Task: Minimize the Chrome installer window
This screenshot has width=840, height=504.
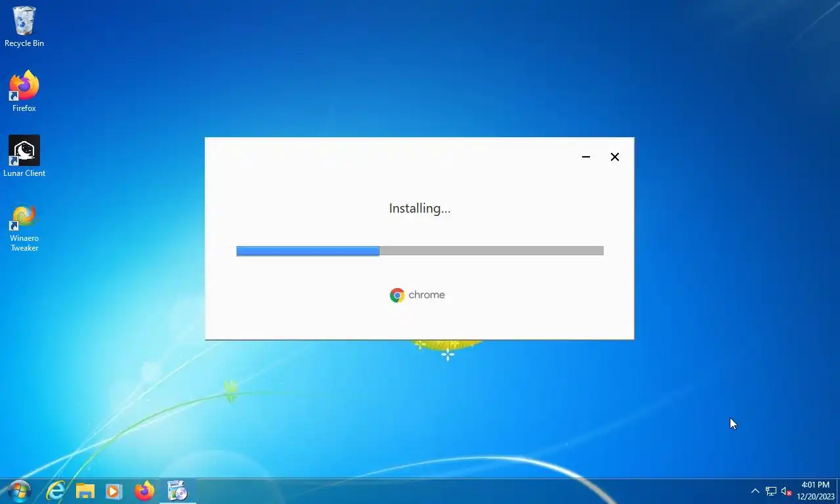Action: (586, 157)
